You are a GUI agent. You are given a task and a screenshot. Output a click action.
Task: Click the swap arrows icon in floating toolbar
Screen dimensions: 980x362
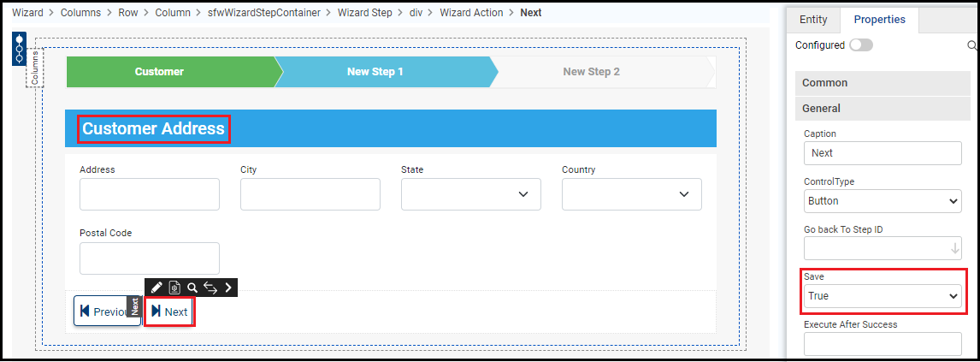(x=210, y=288)
